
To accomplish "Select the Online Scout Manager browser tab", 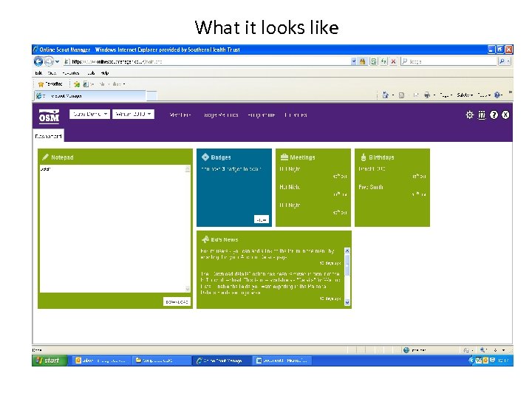I will (x=90, y=96).
